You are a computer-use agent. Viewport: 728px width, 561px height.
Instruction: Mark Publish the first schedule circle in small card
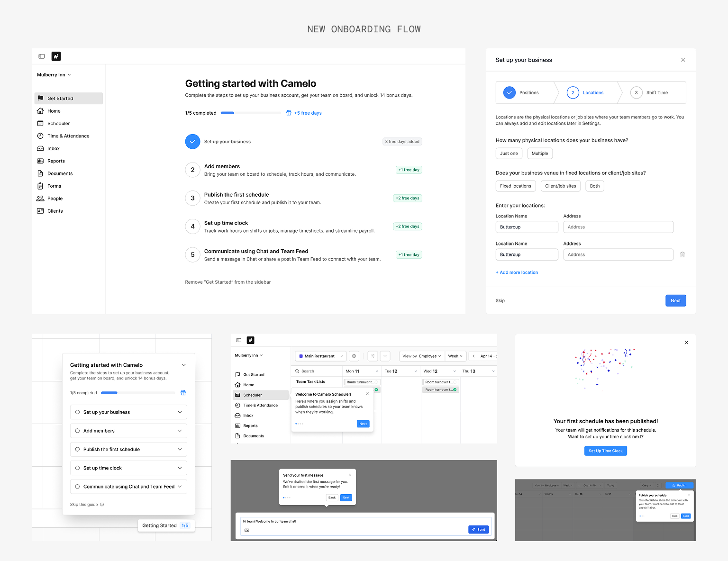pyautogui.click(x=77, y=449)
